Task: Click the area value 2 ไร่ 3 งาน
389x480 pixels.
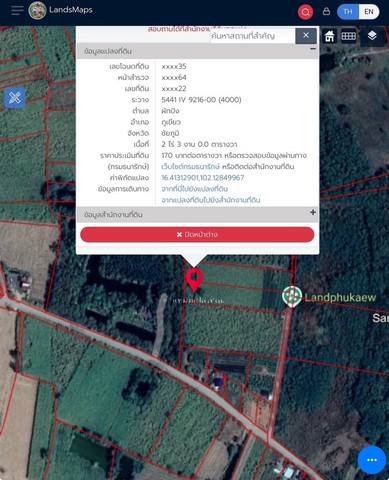Action: (199, 144)
